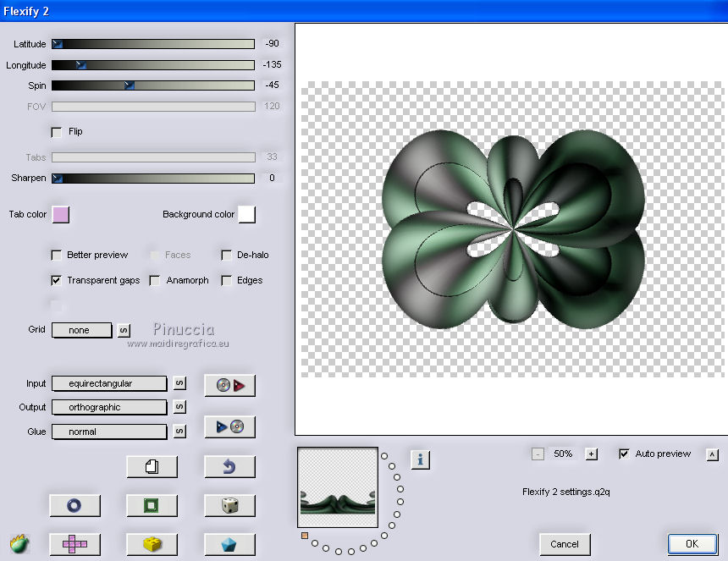Open the Output orthographic dropdown
This screenshot has width=728, height=561.
click(x=109, y=407)
